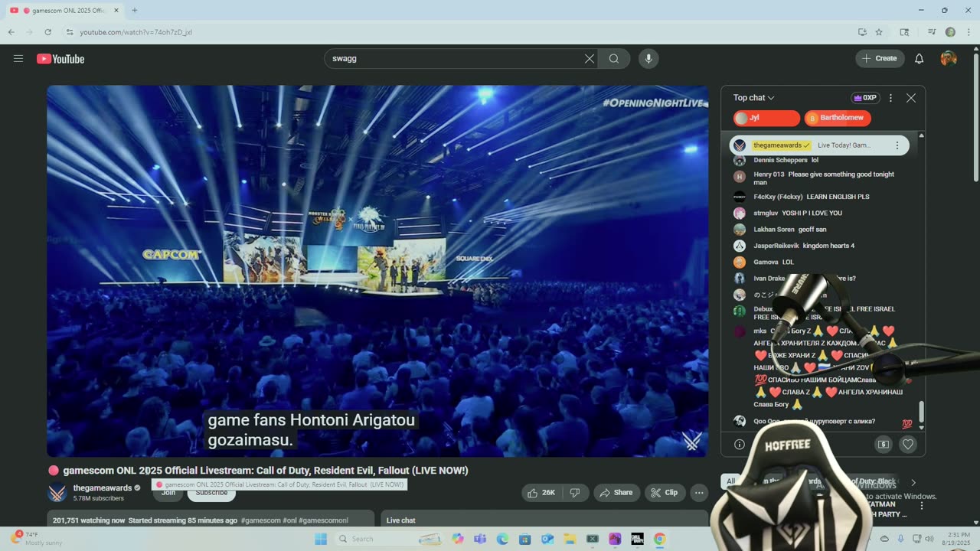
Task: Click the Live chat section header below video
Action: (400, 520)
